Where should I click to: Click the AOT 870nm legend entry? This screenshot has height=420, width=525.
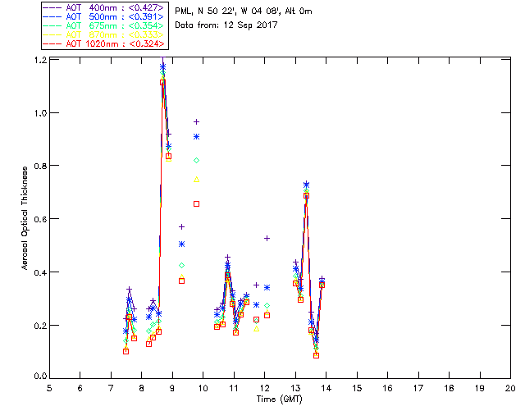[103, 34]
